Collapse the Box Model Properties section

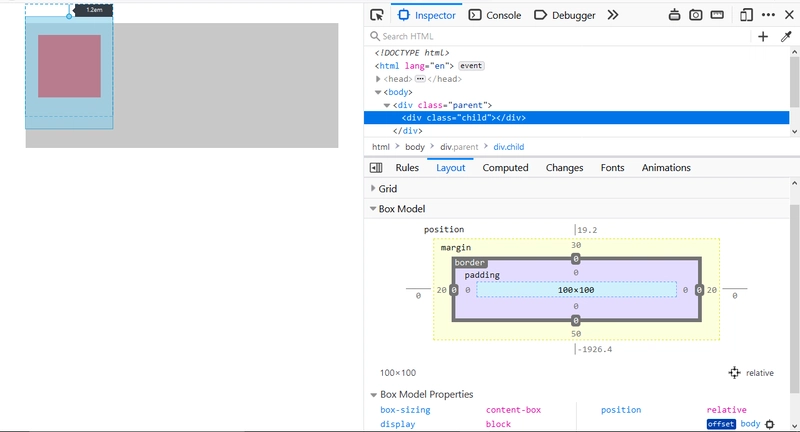(x=374, y=395)
